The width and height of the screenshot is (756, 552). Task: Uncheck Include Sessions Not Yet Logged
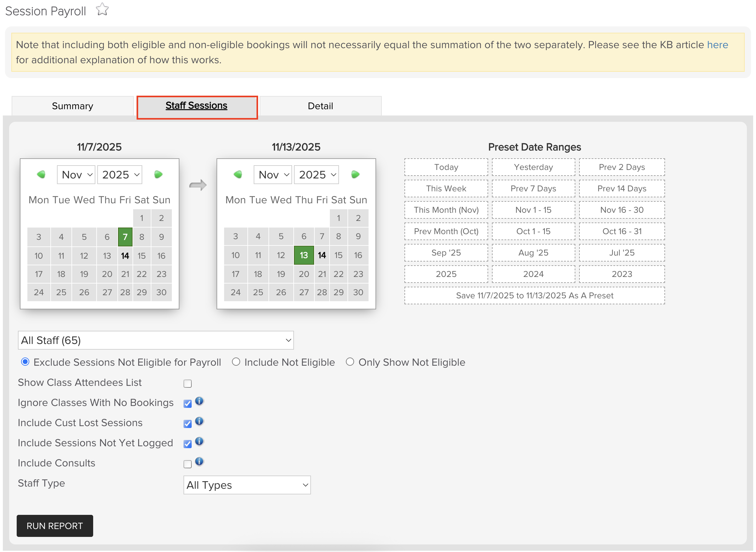coord(188,444)
